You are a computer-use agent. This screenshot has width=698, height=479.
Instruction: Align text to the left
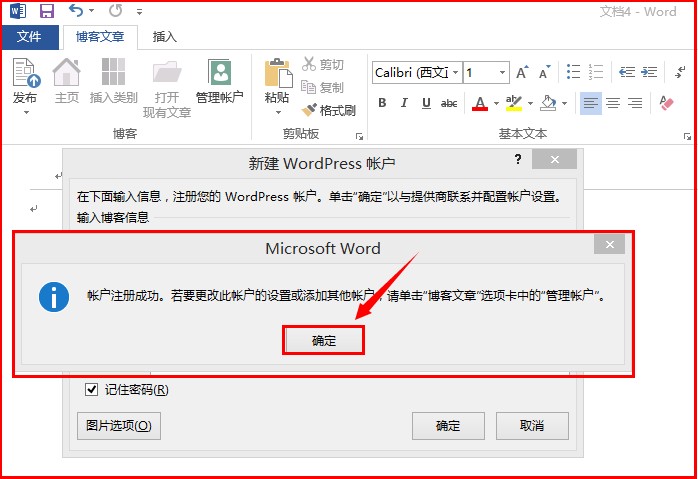(x=591, y=103)
